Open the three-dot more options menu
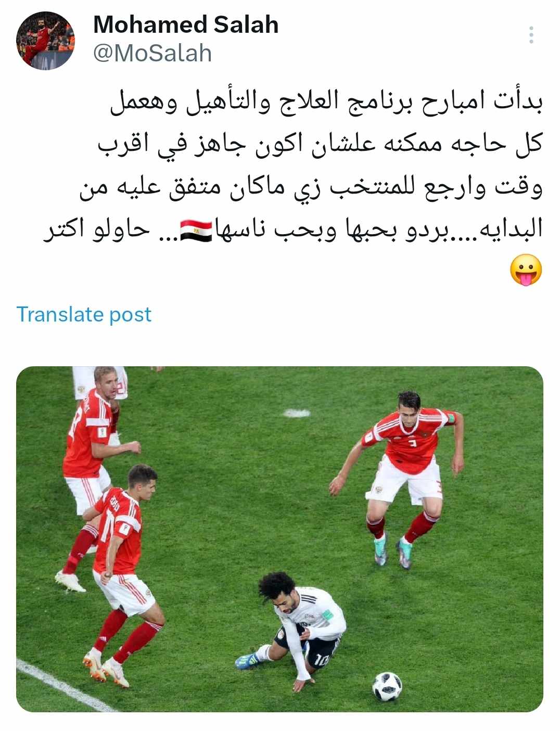This screenshot has width=560, height=731. click(531, 35)
